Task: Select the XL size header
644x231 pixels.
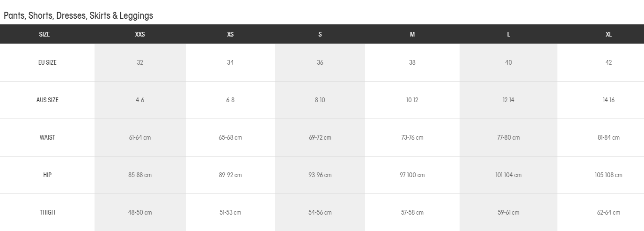Action: pos(608,34)
